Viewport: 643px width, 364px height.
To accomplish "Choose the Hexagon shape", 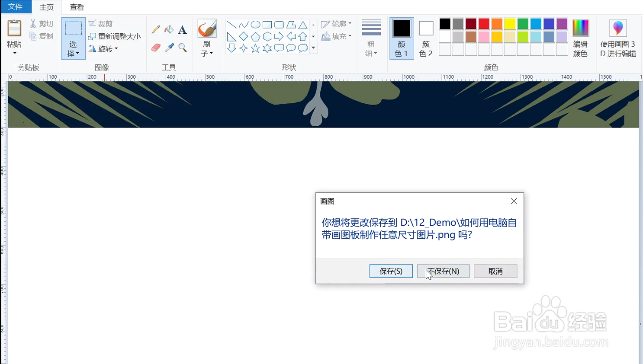I will click(x=267, y=36).
